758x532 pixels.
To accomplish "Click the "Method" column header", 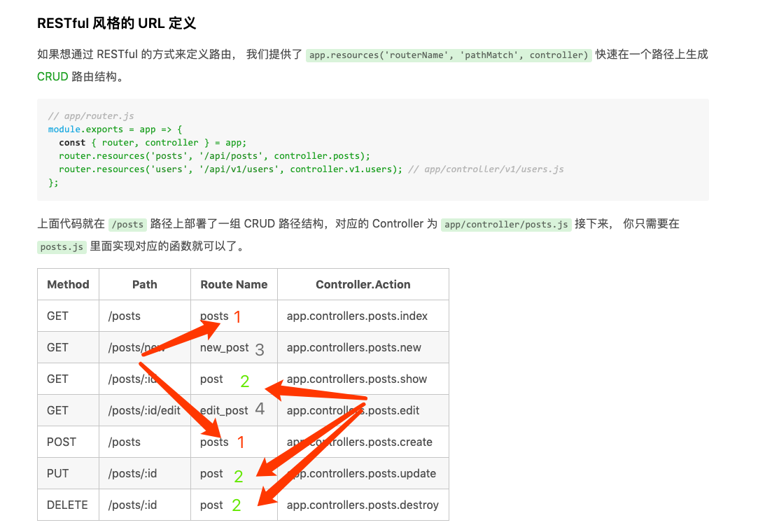I will click(68, 284).
